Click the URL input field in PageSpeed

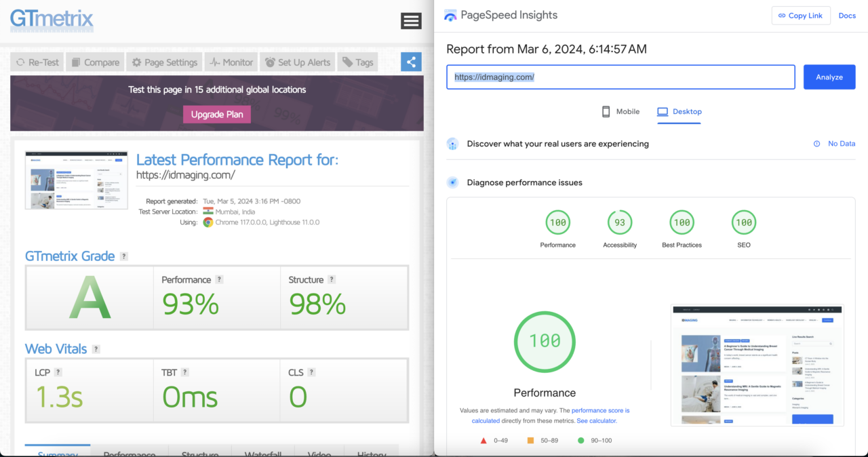pos(620,77)
